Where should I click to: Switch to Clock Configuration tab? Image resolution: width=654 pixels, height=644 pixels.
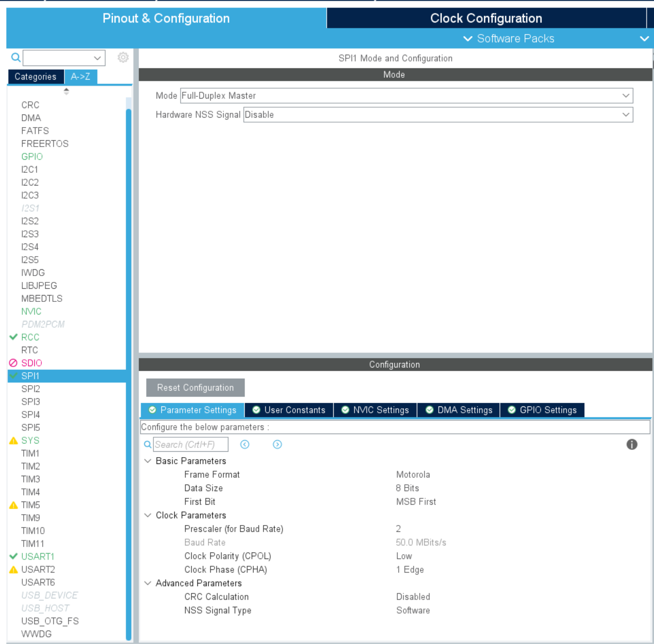pos(486,18)
